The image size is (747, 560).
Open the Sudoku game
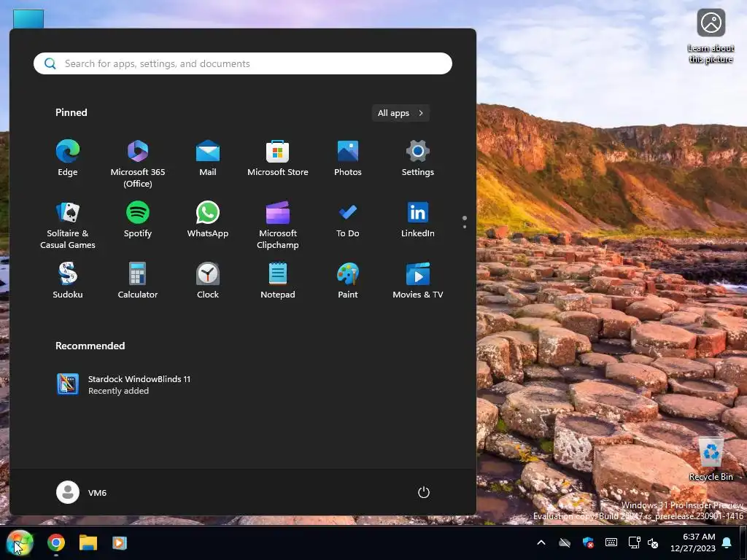click(68, 281)
